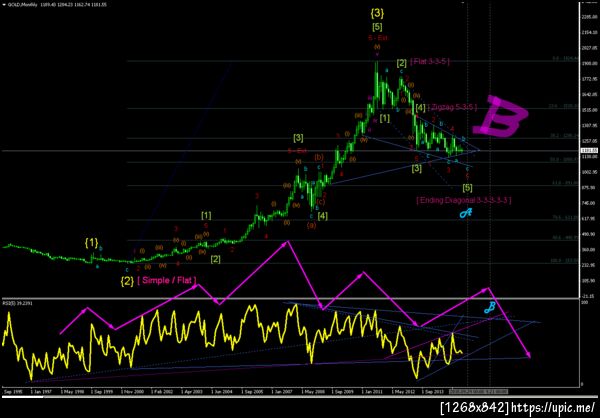Click the 1515.00 price axis label
Image resolution: width=600 pixels, height=418 pixels.
click(592, 110)
